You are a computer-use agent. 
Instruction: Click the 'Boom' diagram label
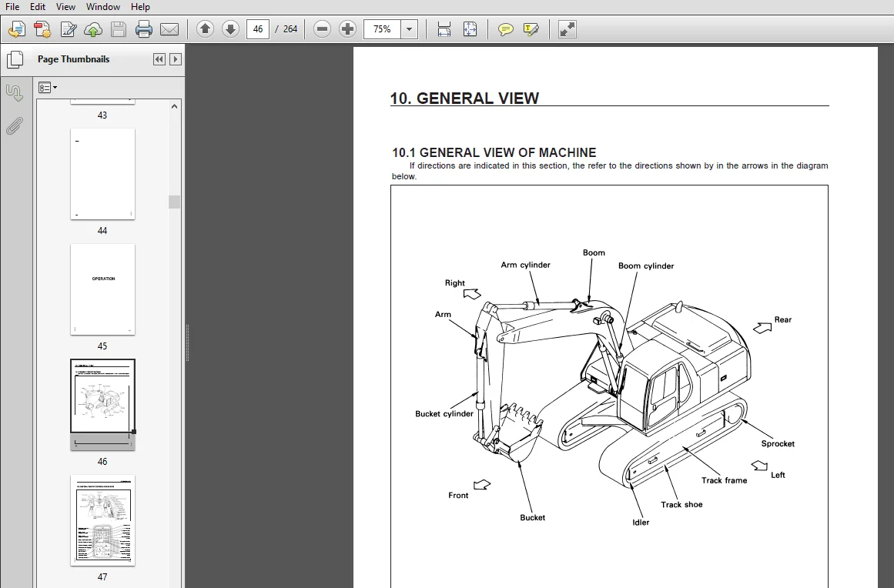point(594,253)
